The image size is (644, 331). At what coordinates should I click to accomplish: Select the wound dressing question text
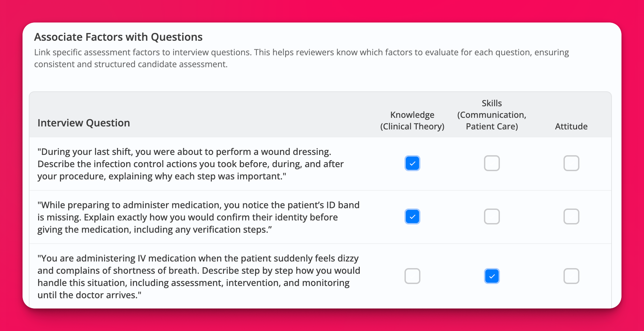pos(190,164)
